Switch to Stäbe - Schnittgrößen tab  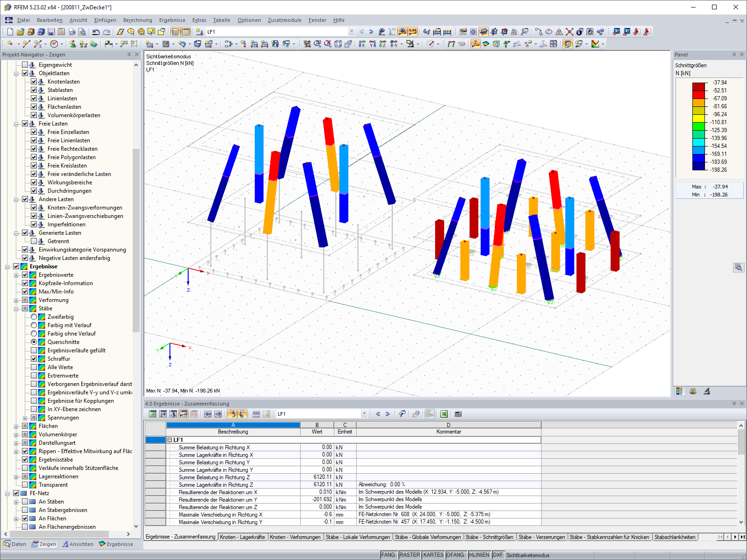489,537
